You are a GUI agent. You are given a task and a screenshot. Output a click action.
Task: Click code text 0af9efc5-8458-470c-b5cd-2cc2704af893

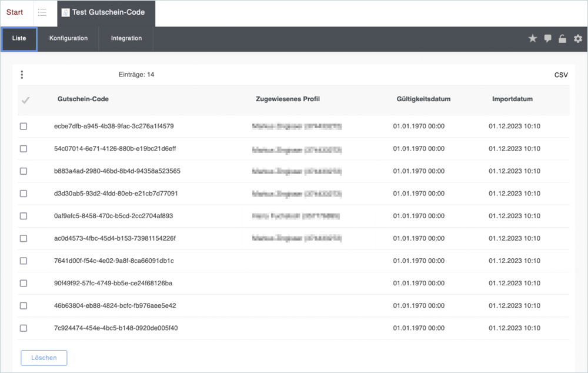[x=113, y=216]
